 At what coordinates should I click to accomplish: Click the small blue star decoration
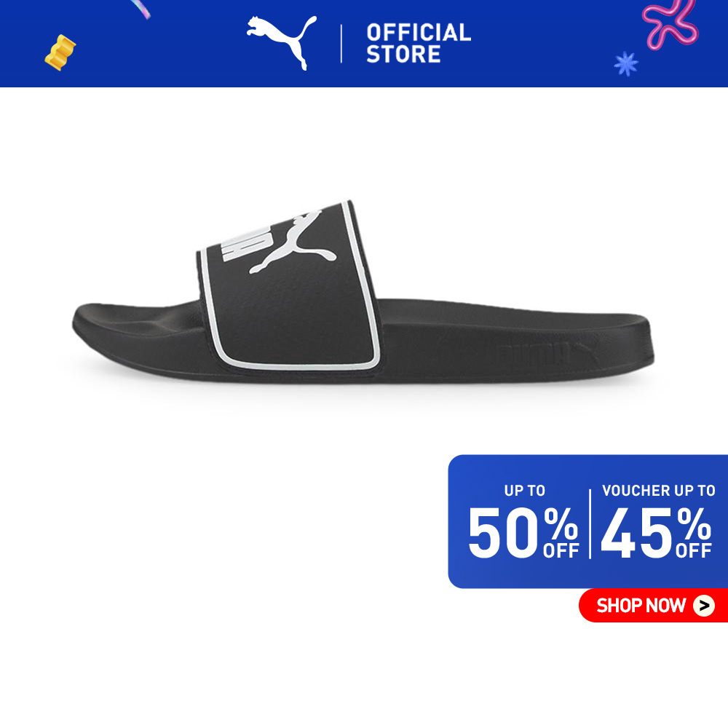(x=626, y=63)
